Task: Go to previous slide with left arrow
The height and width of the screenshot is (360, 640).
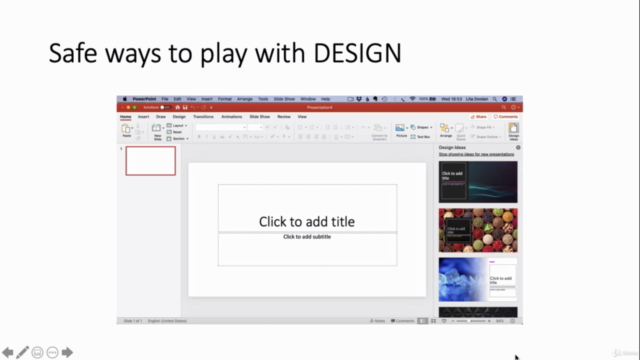Action: coord(8,352)
